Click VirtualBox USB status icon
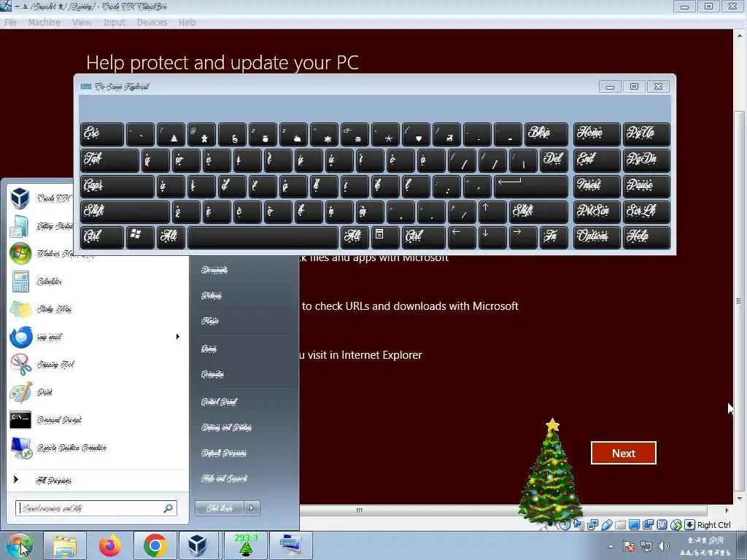 point(606,525)
